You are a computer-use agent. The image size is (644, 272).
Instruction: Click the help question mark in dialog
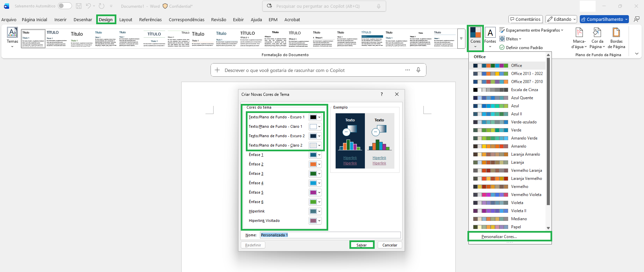(x=381, y=94)
